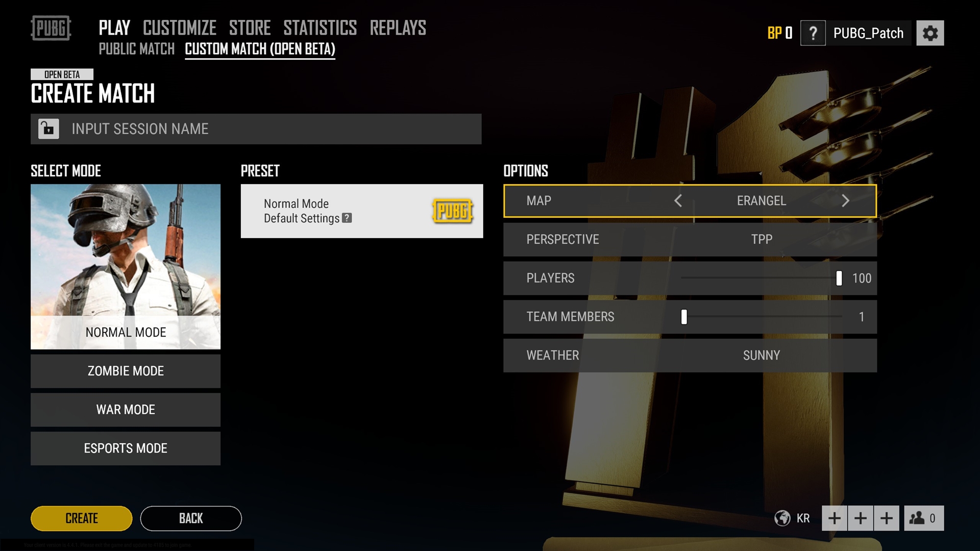This screenshot has height=551, width=980.
Task: Click the BACK navigation button
Action: point(190,518)
